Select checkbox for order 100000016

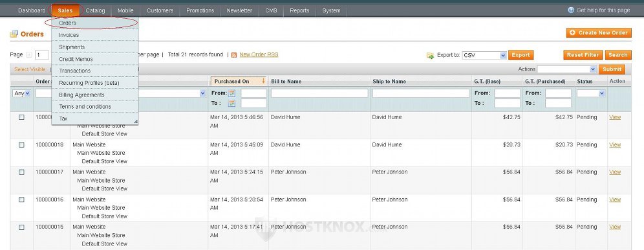(21, 199)
